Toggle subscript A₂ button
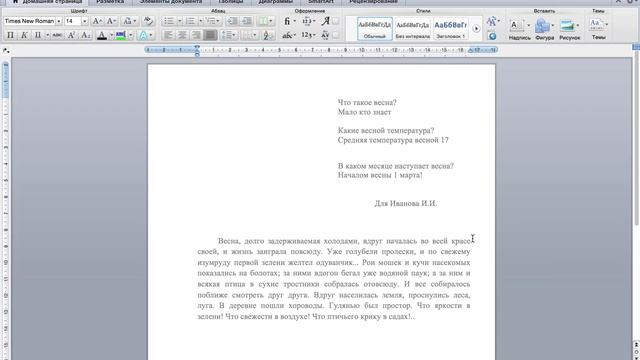640x360 pixels. pyautogui.click(x=85, y=35)
